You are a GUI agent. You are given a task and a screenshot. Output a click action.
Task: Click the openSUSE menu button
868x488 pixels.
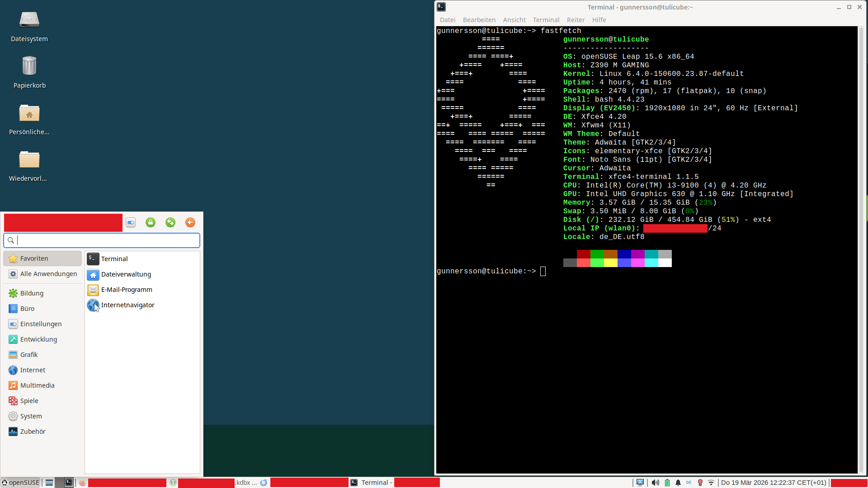[x=21, y=483]
